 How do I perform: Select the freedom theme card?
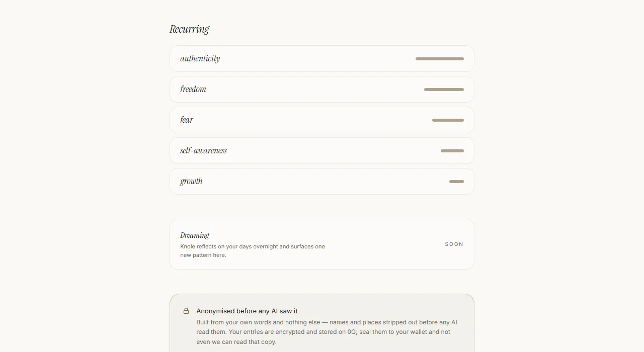[322, 89]
